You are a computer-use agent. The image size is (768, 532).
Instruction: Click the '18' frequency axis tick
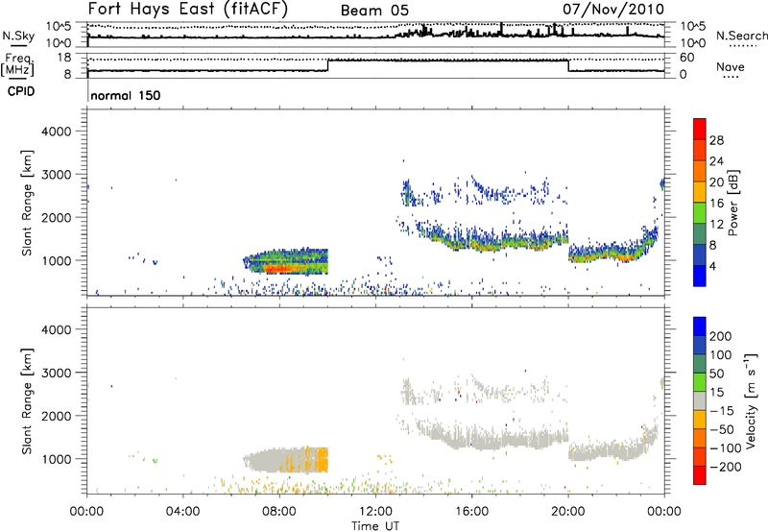pyautogui.click(x=64, y=58)
